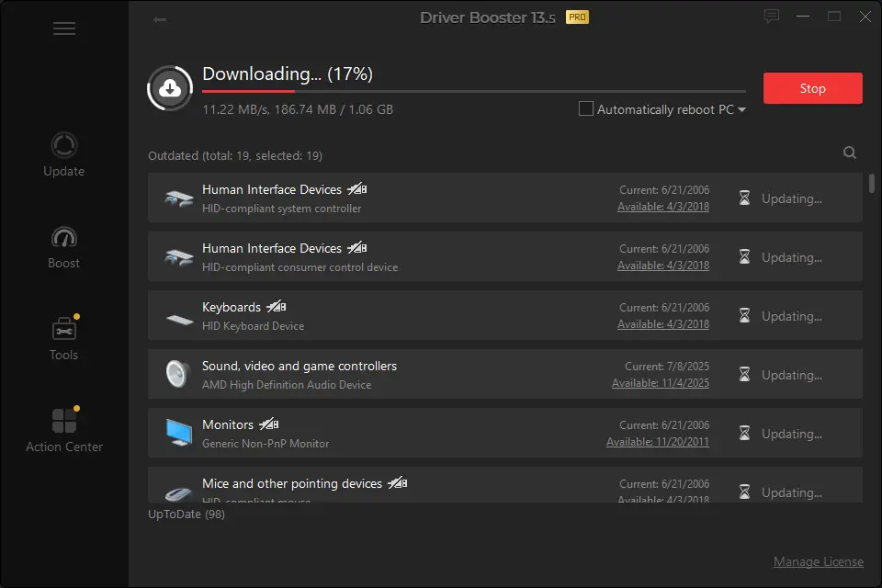Viewport: 882px width, 588px height.
Task: Click hourglass icon on consumer control device row
Action: pos(744,257)
